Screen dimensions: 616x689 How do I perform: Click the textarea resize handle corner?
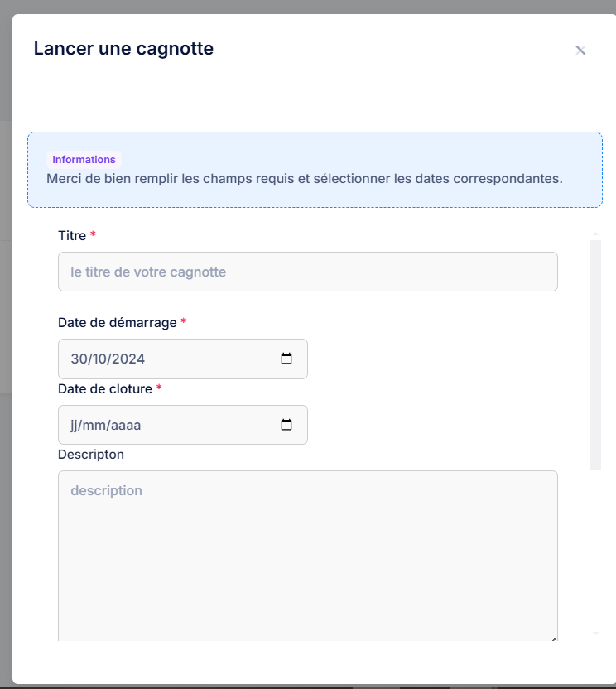click(x=554, y=638)
